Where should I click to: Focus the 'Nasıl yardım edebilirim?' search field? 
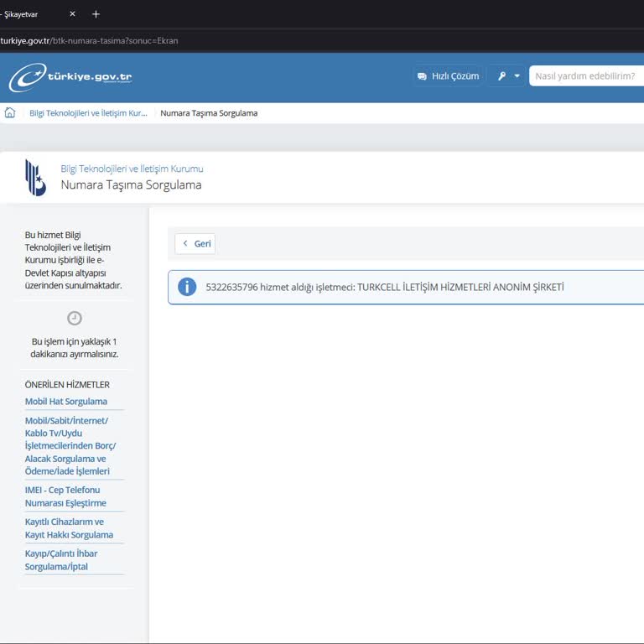tap(585, 76)
